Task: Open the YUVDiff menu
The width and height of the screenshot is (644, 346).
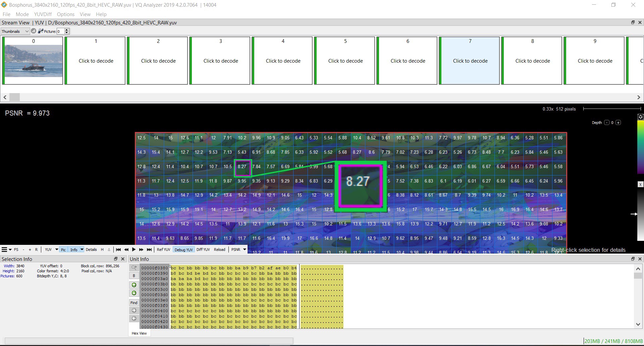Action: coord(43,14)
